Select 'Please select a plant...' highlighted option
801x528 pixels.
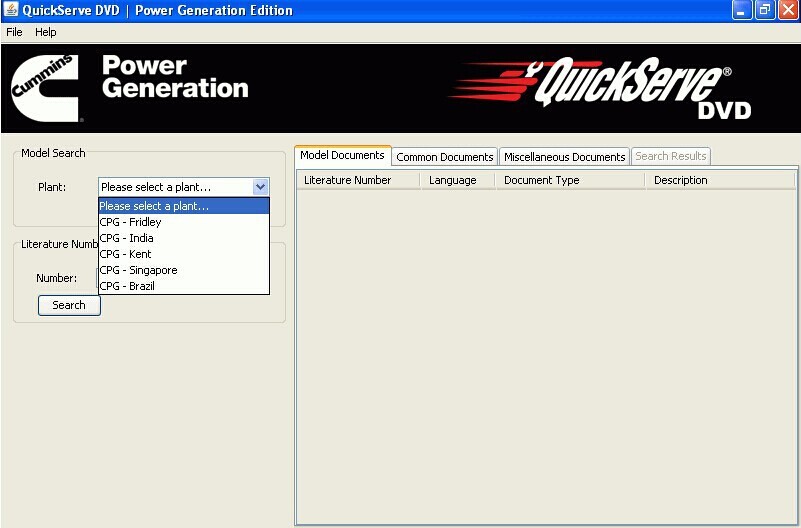(184, 206)
